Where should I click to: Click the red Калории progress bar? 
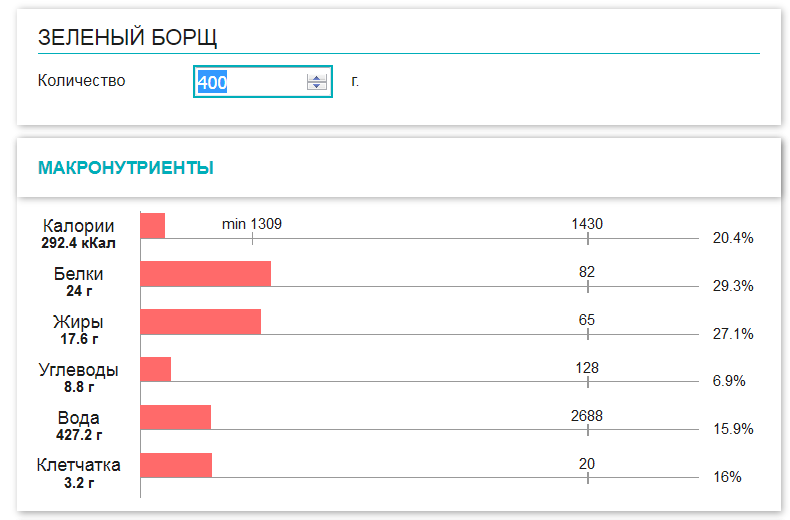pos(152,225)
